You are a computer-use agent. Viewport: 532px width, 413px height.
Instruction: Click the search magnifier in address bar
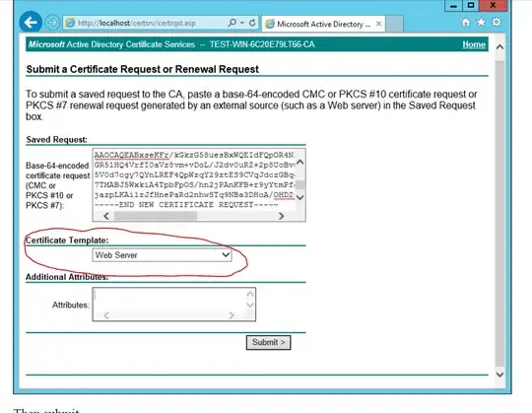click(x=233, y=23)
